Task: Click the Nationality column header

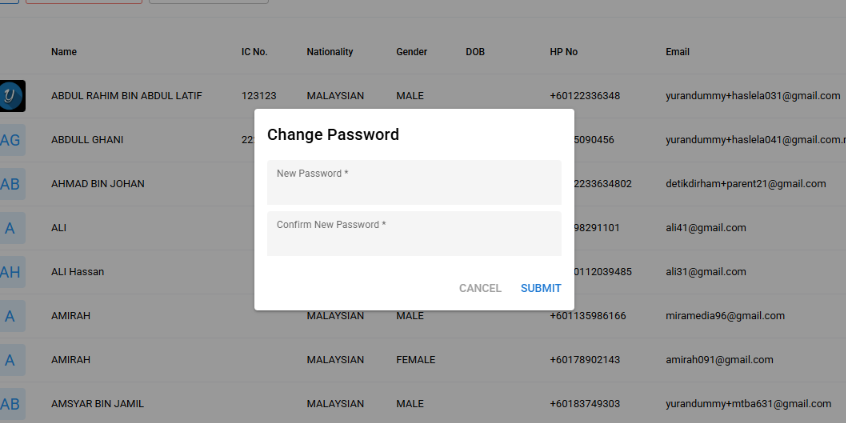Action: click(x=330, y=52)
